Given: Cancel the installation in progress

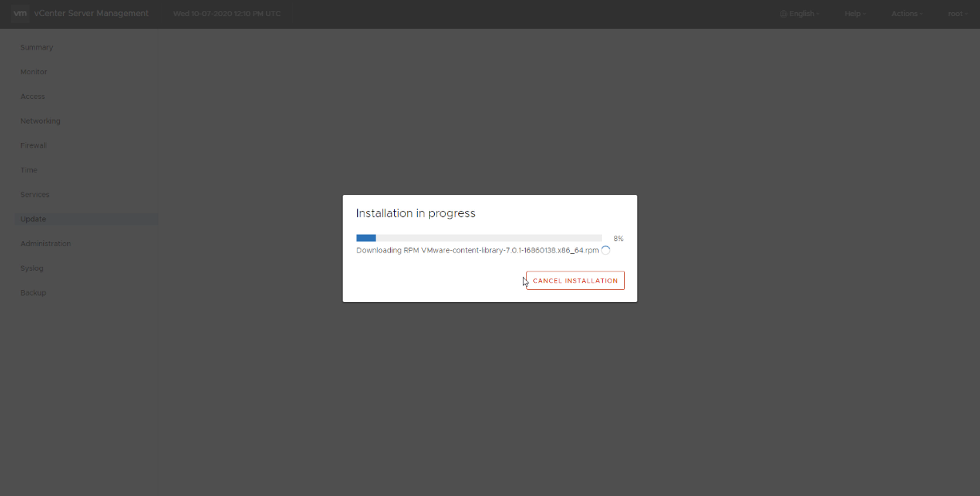Looking at the screenshot, I should (576, 280).
